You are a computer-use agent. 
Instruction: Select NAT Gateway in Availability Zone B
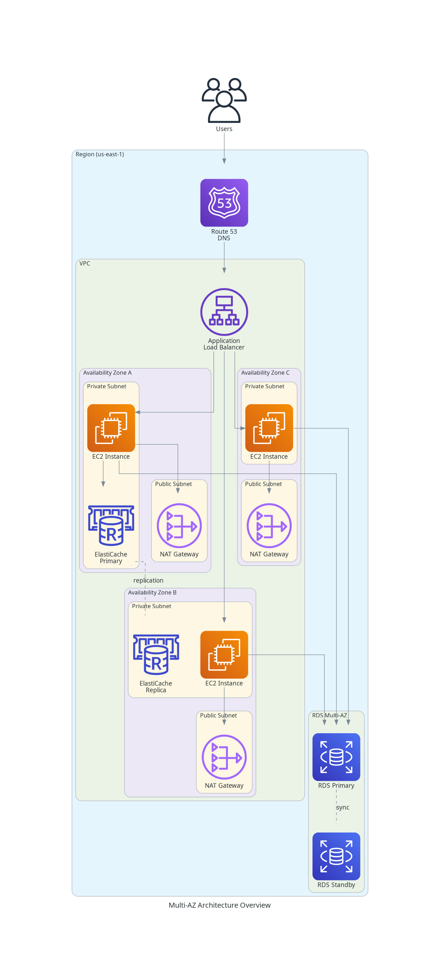(x=224, y=757)
